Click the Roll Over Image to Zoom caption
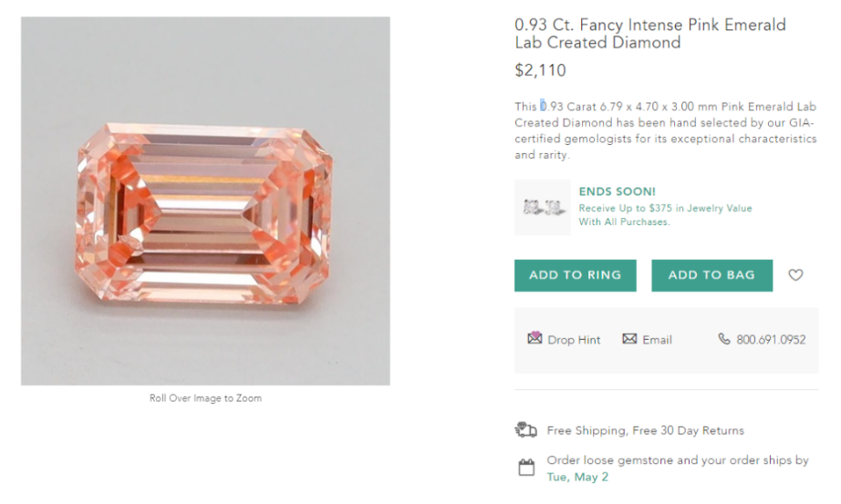 205,398
